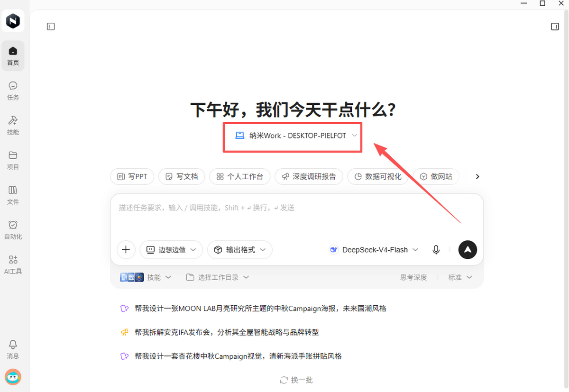Select the 个人工作台 quick action

pyautogui.click(x=240, y=176)
